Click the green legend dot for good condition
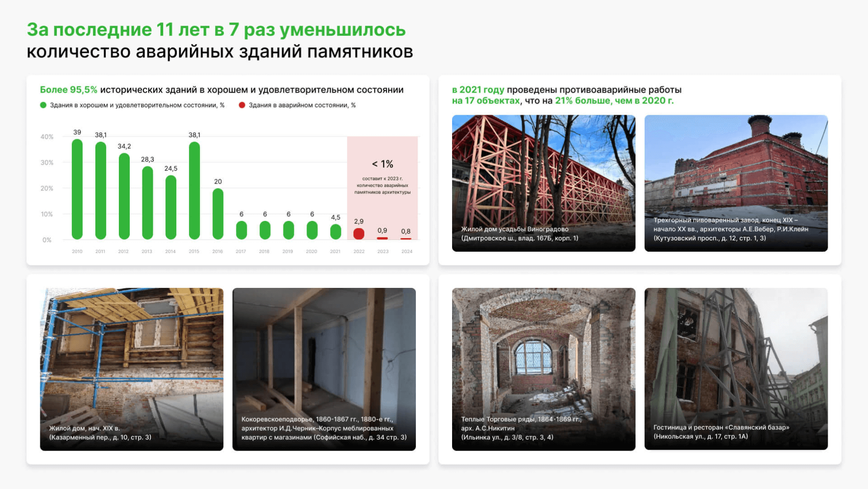 coord(43,105)
